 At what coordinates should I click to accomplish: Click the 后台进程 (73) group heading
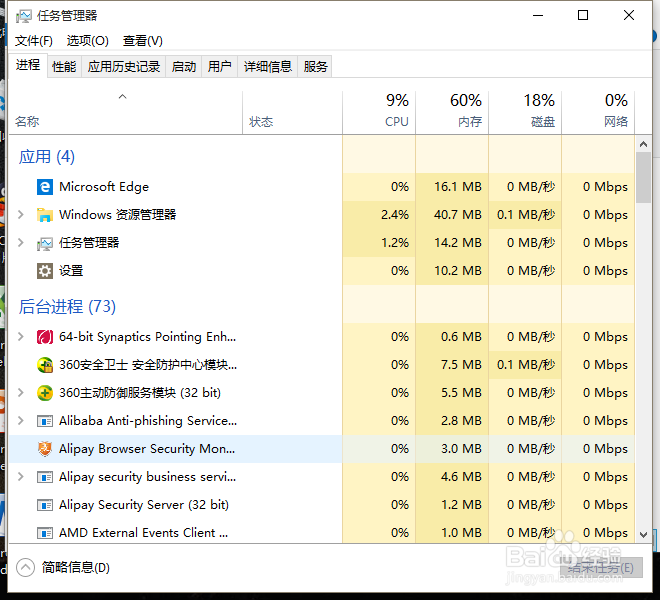pos(67,307)
